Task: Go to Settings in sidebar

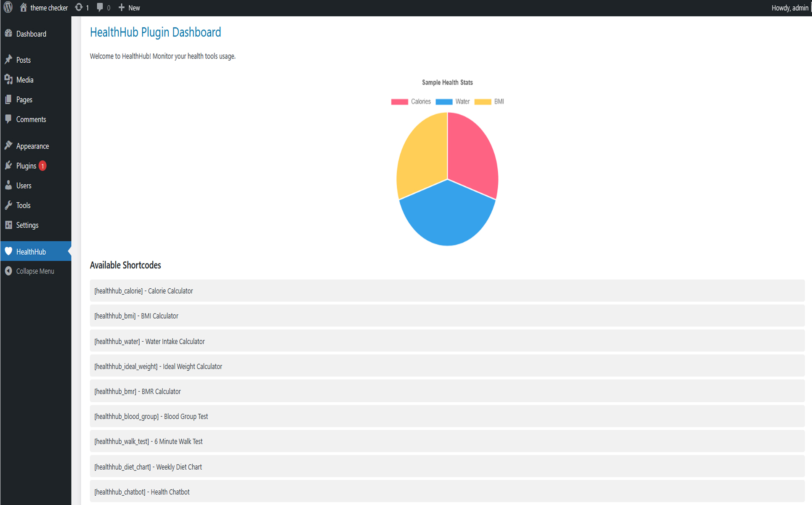Action: coord(27,225)
